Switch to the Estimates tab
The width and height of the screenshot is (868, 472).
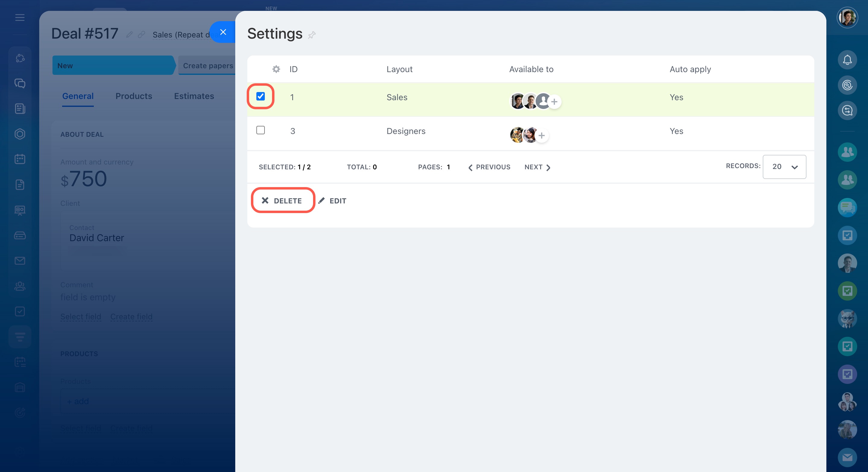pyautogui.click(x=194, y=96)
